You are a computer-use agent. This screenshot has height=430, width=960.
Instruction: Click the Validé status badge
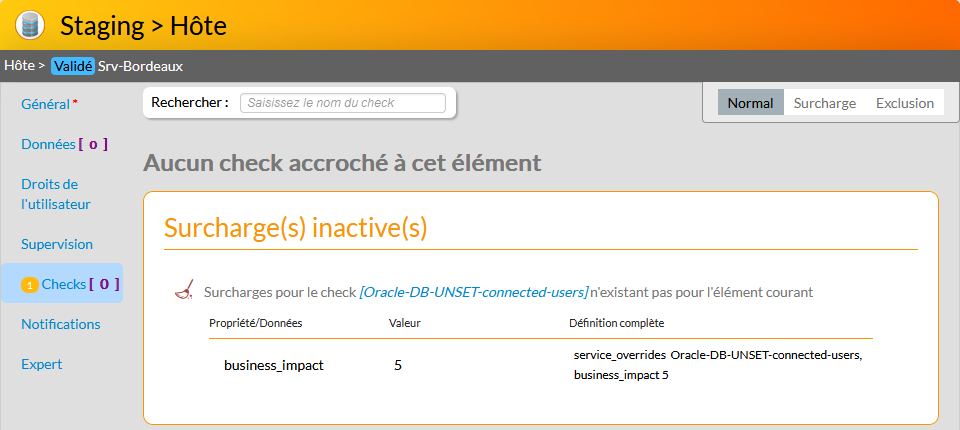pyautogui.click(x=72, y=66)
